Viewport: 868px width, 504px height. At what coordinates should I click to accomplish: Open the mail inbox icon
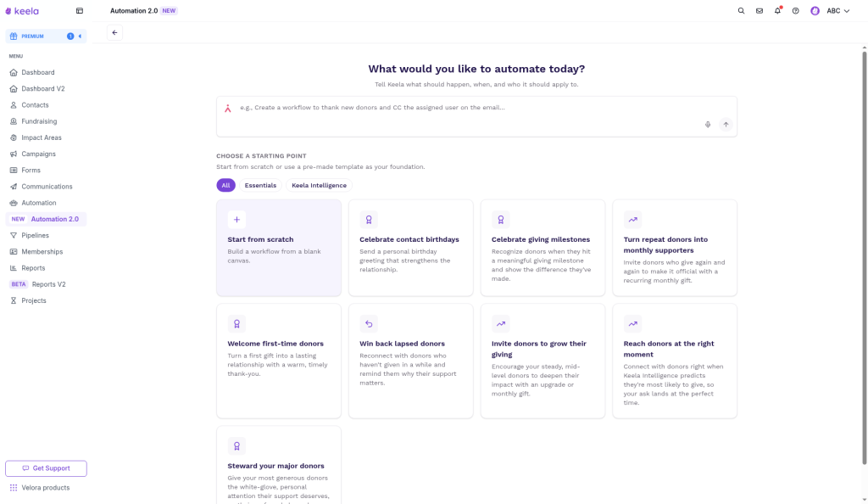[759, 10]
